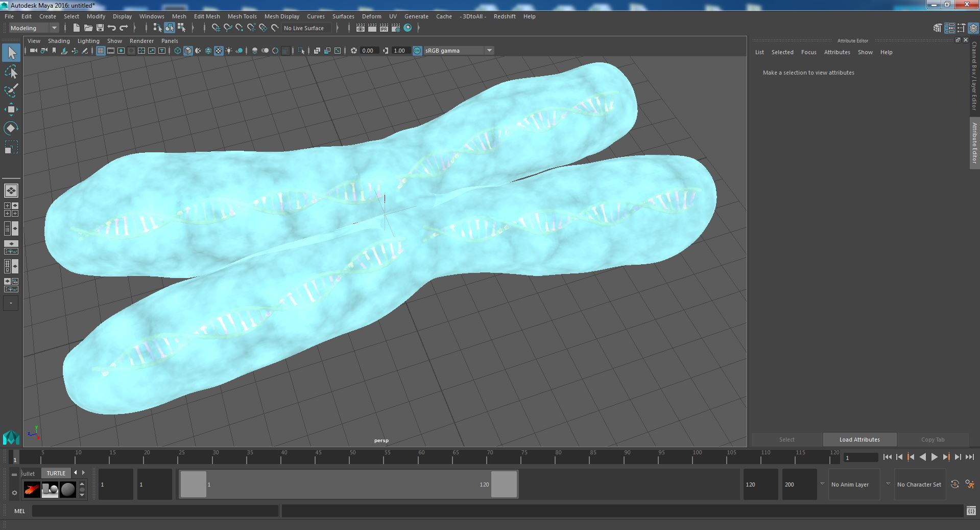This screenshot has height=530, width=980.
Task: Undo last action icon
Action: (111, 28)
